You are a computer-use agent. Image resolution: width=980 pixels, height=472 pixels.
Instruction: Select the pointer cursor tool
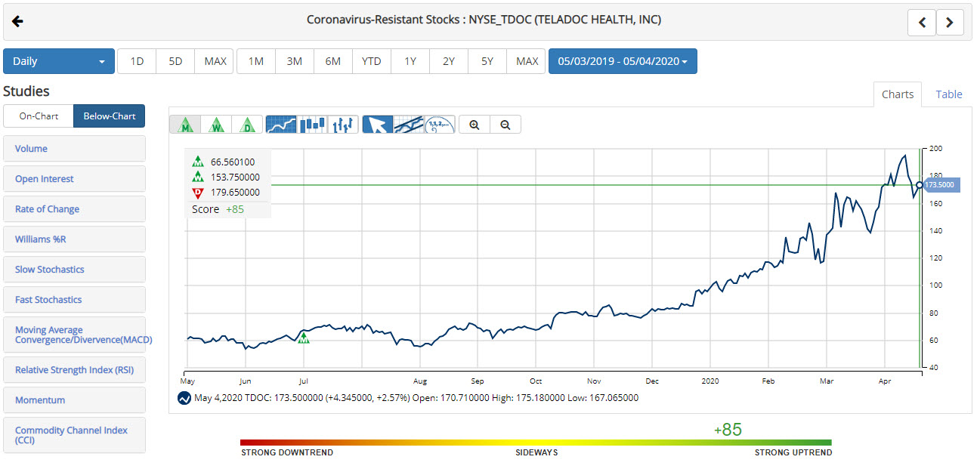coord(377,125)
